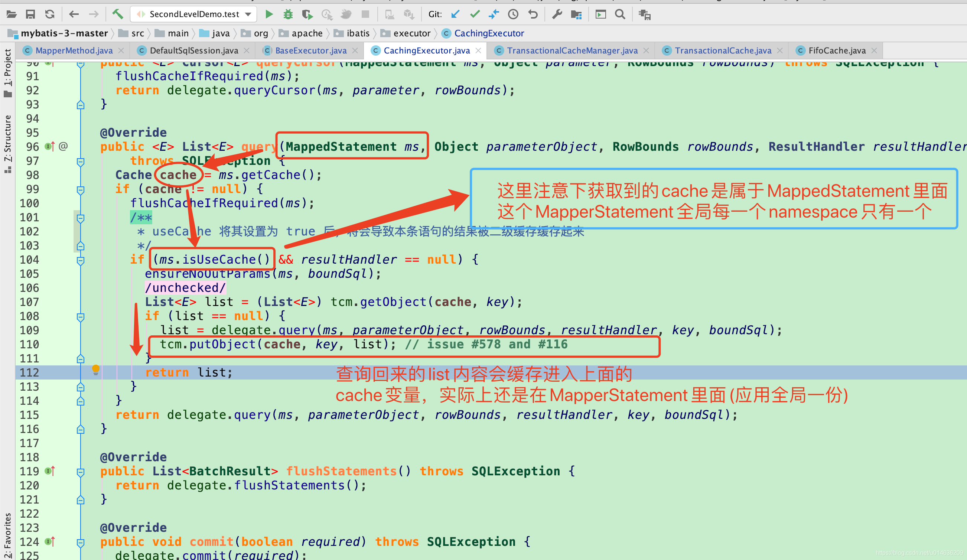Collapse the Javadoc comment fold at line 101
The width and height of the screenshot is (967, 560).
click(x=81, y=218)
